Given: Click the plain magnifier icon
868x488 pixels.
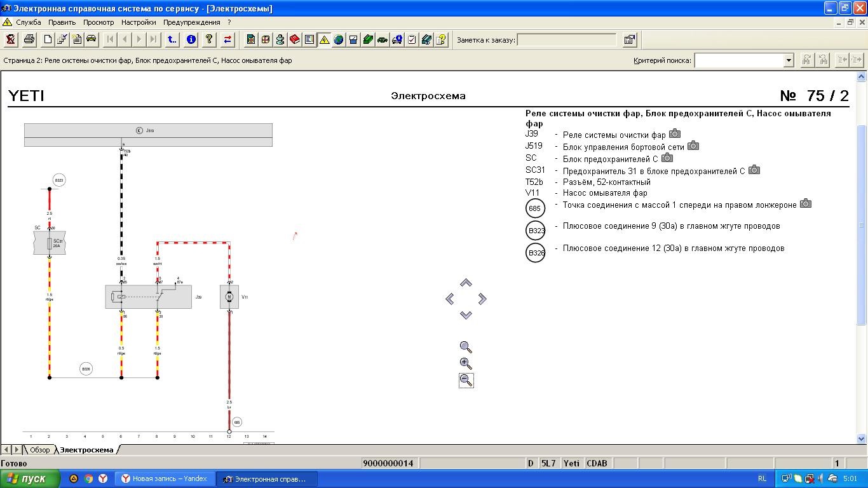Looking at the screenshot, I should tap(466, 347).
